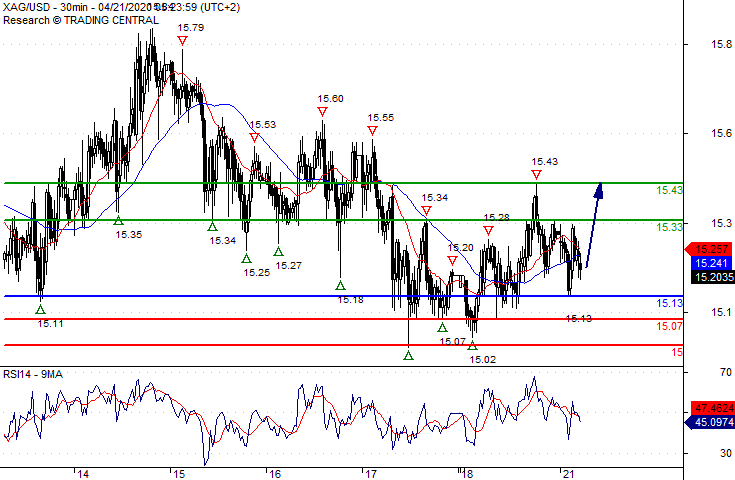
Task: Click the red pivot-high triangle under 15.53
Action: [254, 138]
